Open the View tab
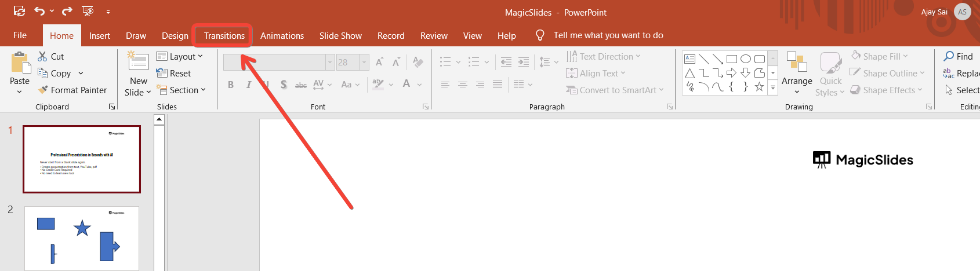Viewport: 980px width, 271px height. tap(473, 35)
